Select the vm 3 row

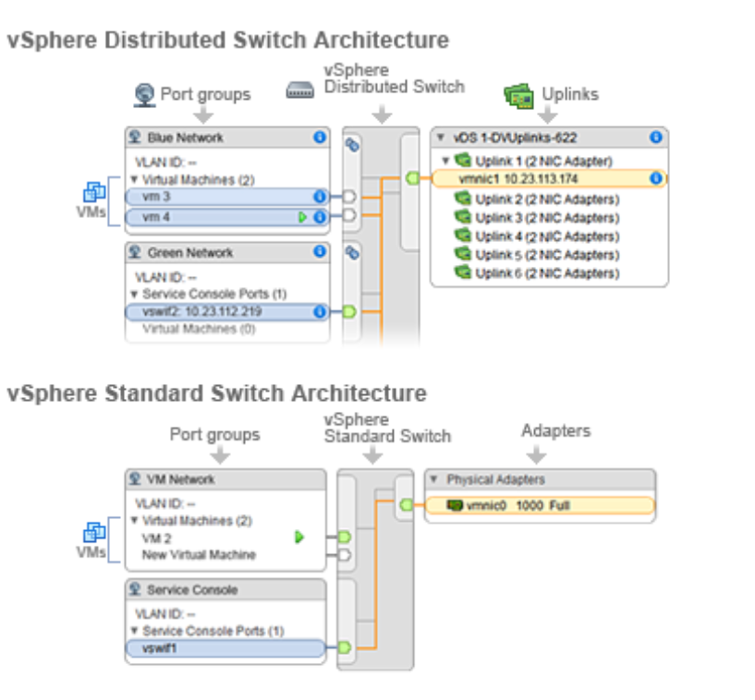pyautogui.click(x=227, y=197)
